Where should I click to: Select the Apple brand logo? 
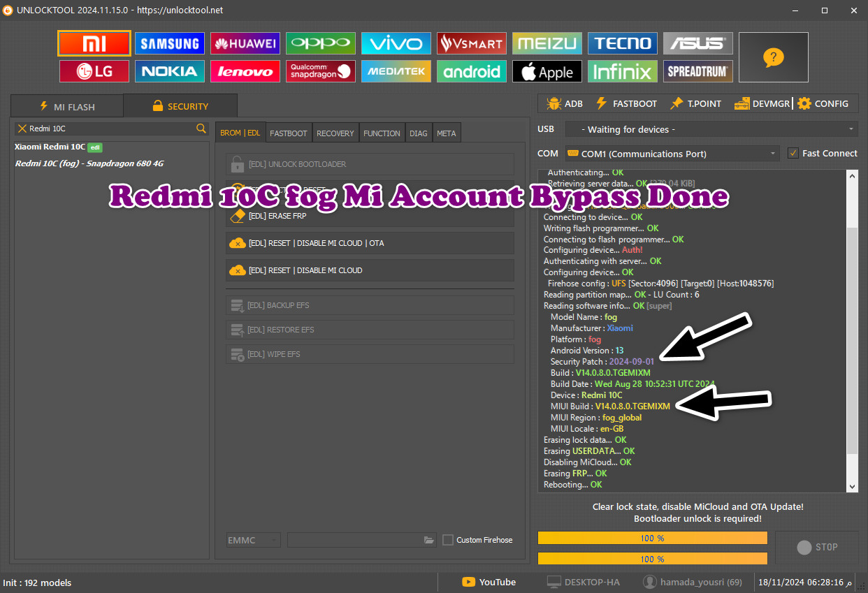coord(547,71)
